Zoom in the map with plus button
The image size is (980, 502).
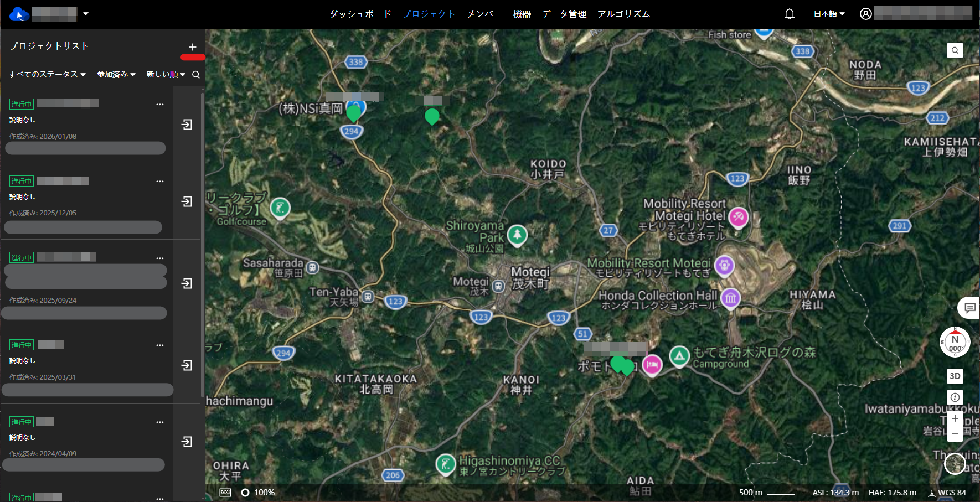click(955, 418)
